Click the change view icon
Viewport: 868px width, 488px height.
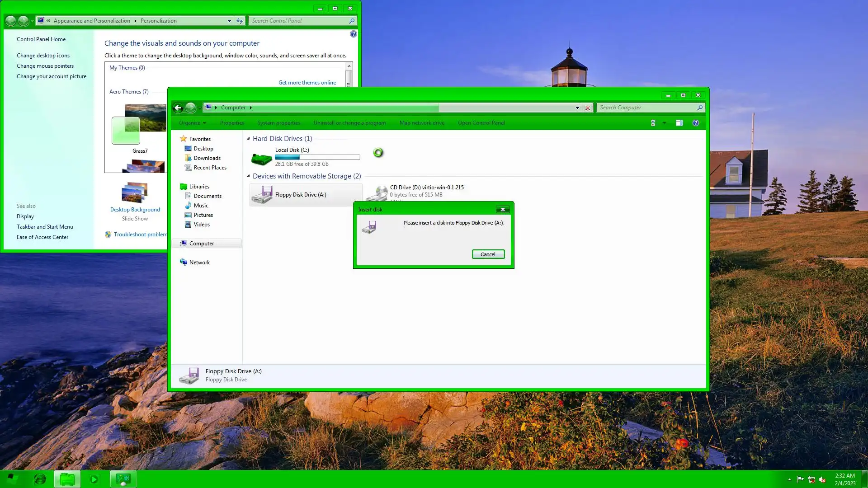pos(653,123)
